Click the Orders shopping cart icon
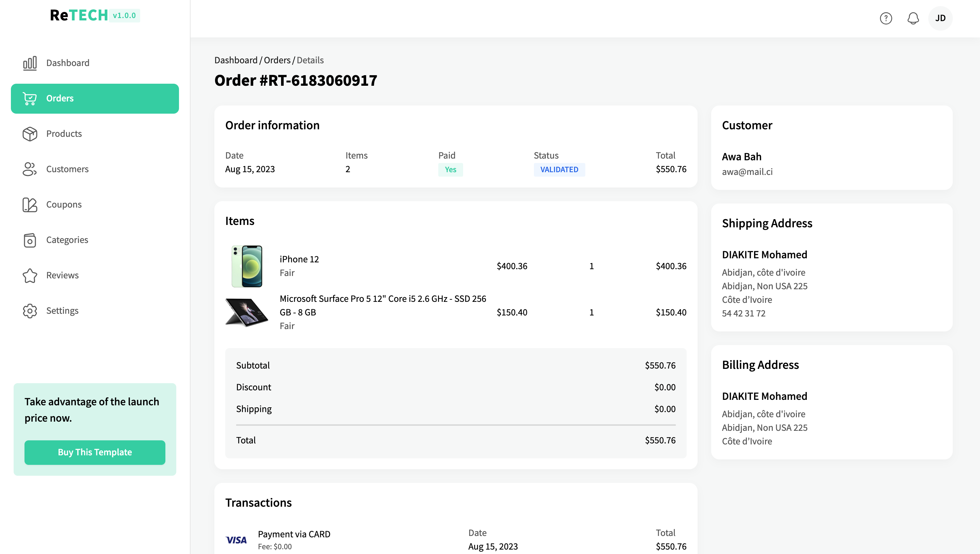The height and width of the screenshot is (554, 980). click(30, 99)
